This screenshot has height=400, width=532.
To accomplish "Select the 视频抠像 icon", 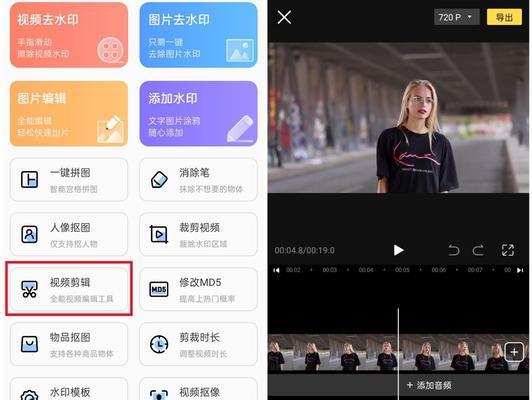I will pos(159,396).
